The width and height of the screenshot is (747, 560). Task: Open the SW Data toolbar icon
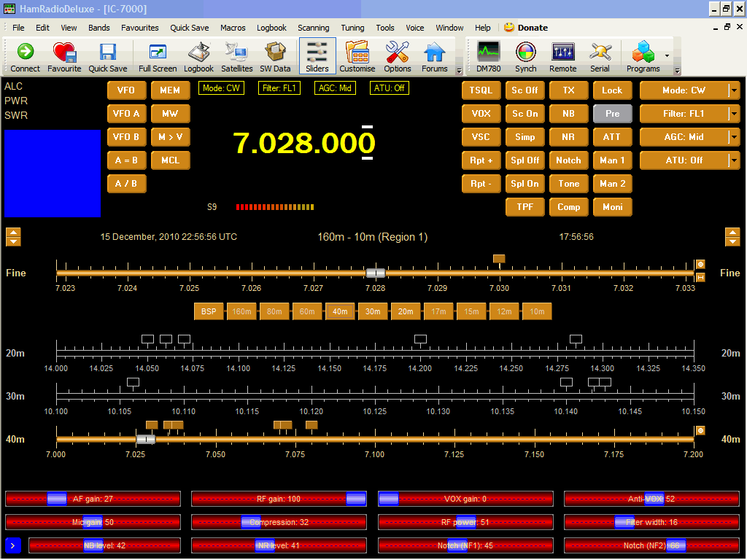coord(275,56)
